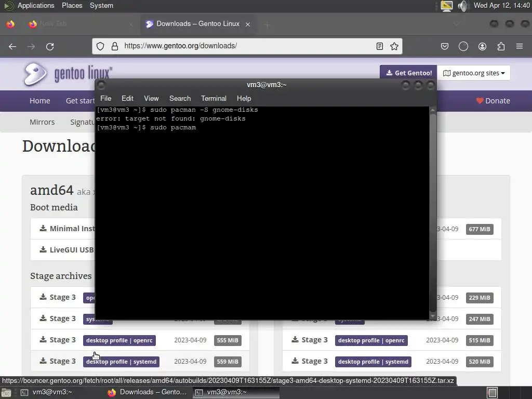Click the pinned Firefox tab icon
This screenshot has width=532, height=399.
click(10, 24)
